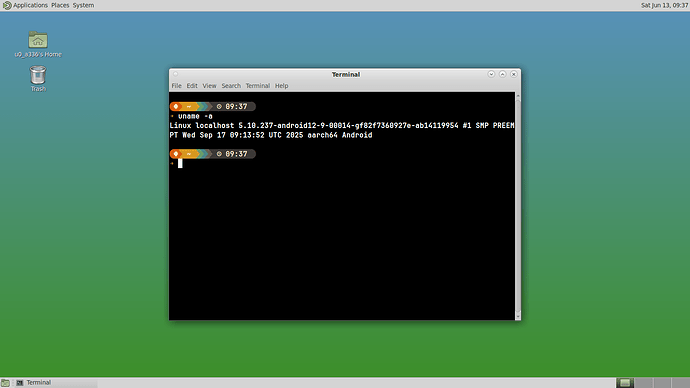Open the Applications menu
Image resolution: width=690 pixels, height=388 pixels.
tap(30, 5)
